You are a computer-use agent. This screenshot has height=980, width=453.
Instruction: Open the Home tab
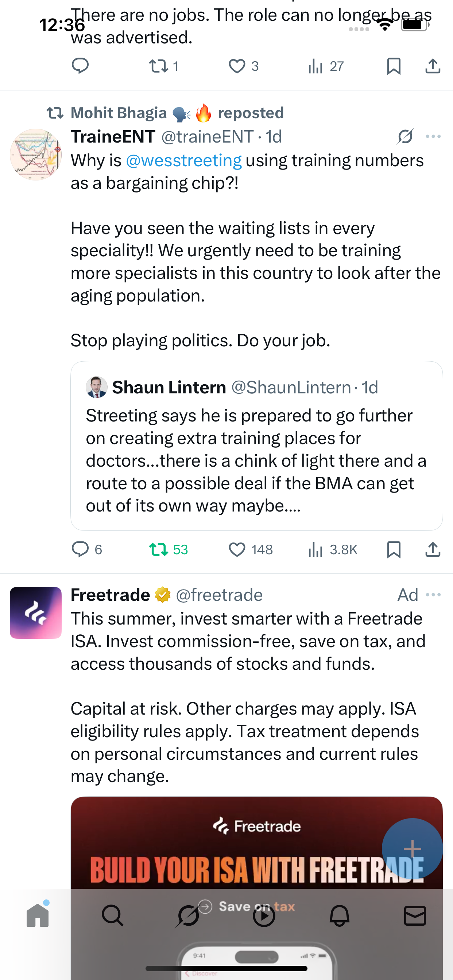[x=38, y=915]
